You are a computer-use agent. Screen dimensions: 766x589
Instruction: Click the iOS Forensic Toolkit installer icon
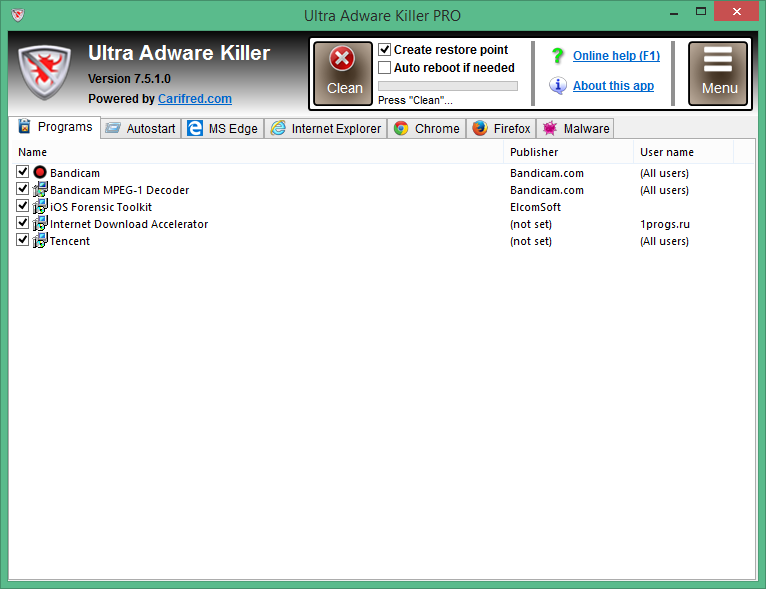click(x=40, y=207)
